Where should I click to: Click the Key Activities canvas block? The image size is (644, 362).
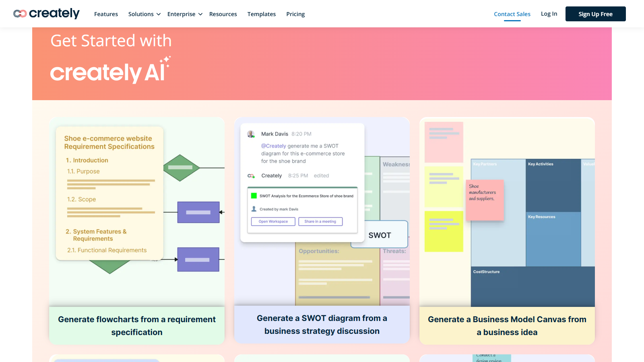pos(553,185)
